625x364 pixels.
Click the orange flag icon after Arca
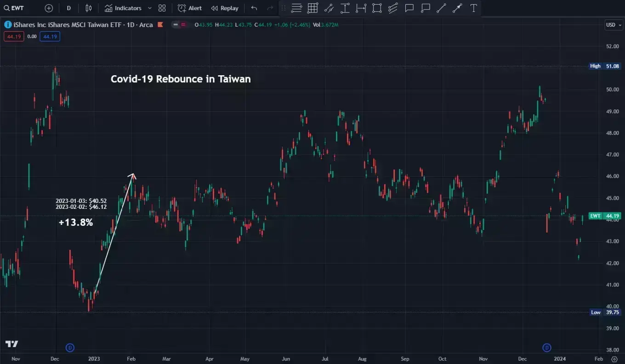(x=160, y=25)
